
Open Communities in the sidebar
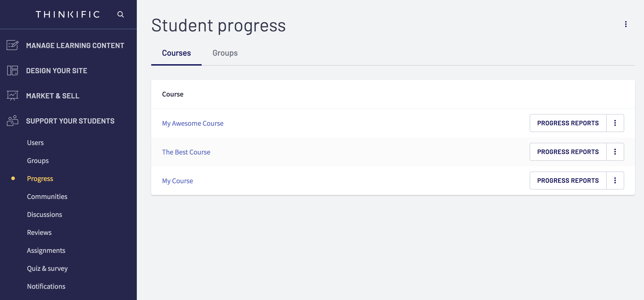47,196
